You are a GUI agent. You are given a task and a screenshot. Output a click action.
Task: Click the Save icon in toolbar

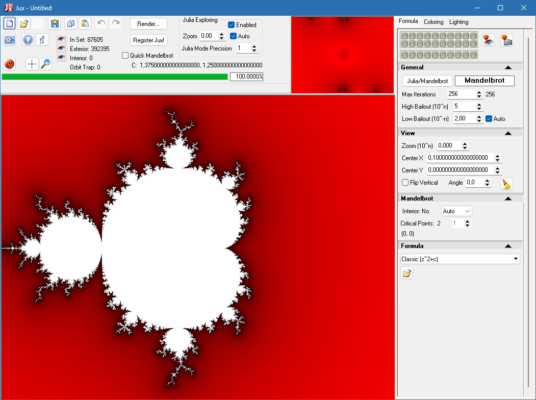click(x=55, y=24)
